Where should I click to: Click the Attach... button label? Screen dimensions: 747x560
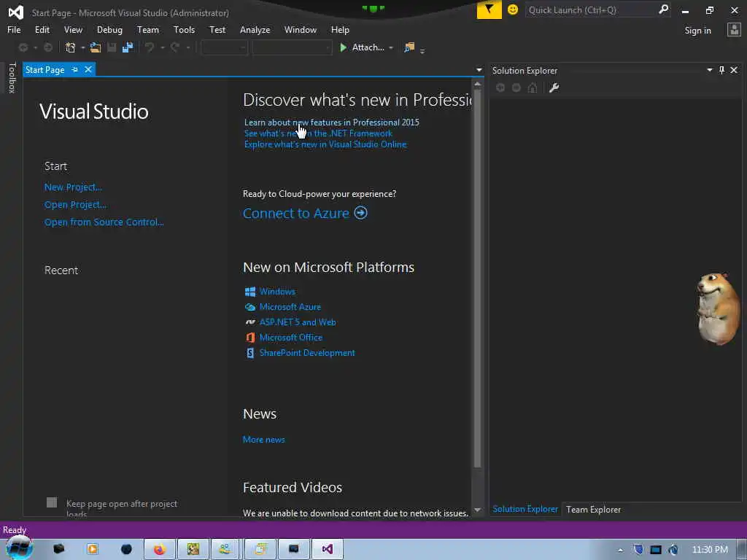pos(368,47)
